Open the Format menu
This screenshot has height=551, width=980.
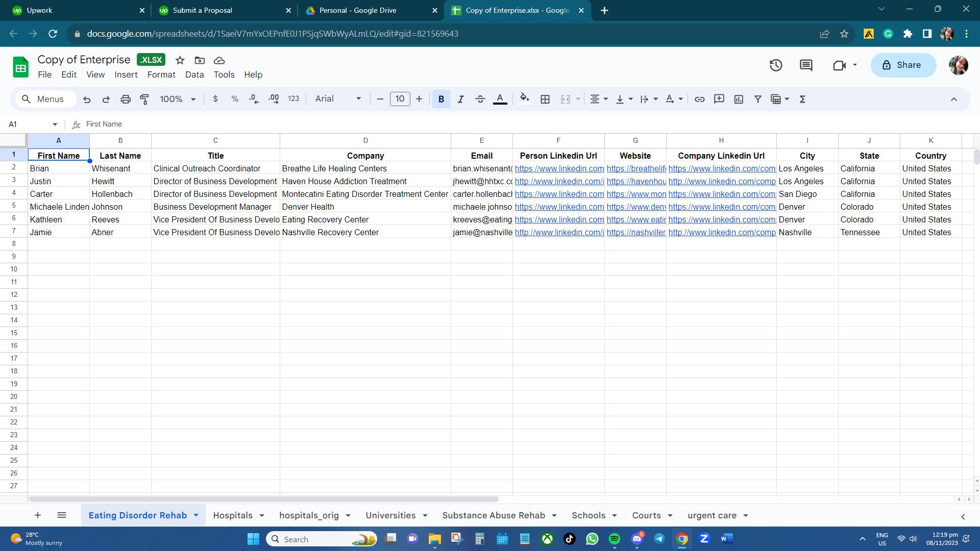tap(161, 74)
